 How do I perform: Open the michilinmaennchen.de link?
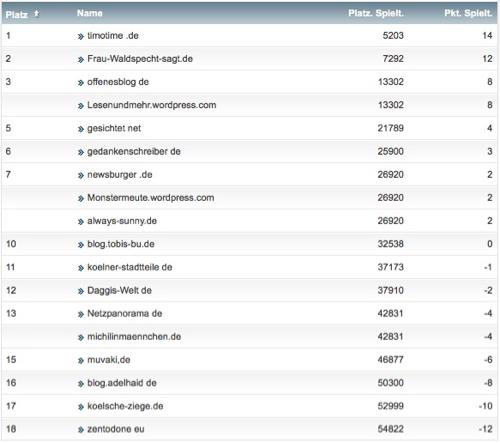coord(134,337)
